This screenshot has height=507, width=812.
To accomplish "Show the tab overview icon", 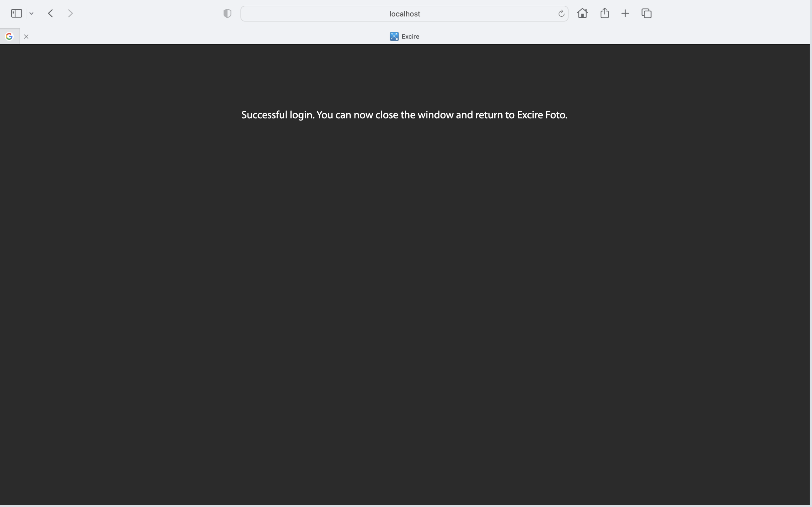I will 646,13.
